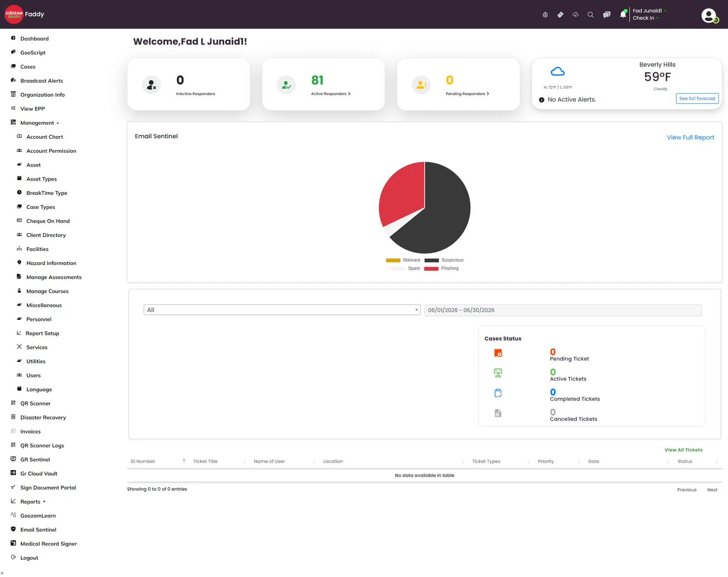
Task: Click the Hazard Information pin icon
Action: 19,263
